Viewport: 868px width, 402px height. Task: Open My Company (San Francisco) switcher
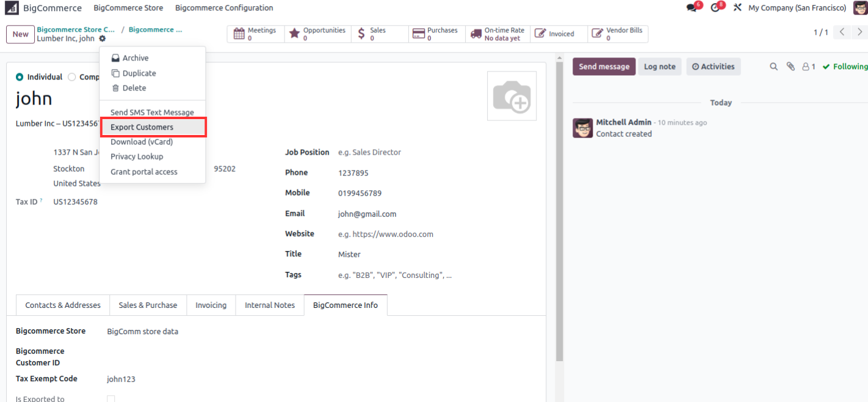pyautogui.click(x=797, y=8)
